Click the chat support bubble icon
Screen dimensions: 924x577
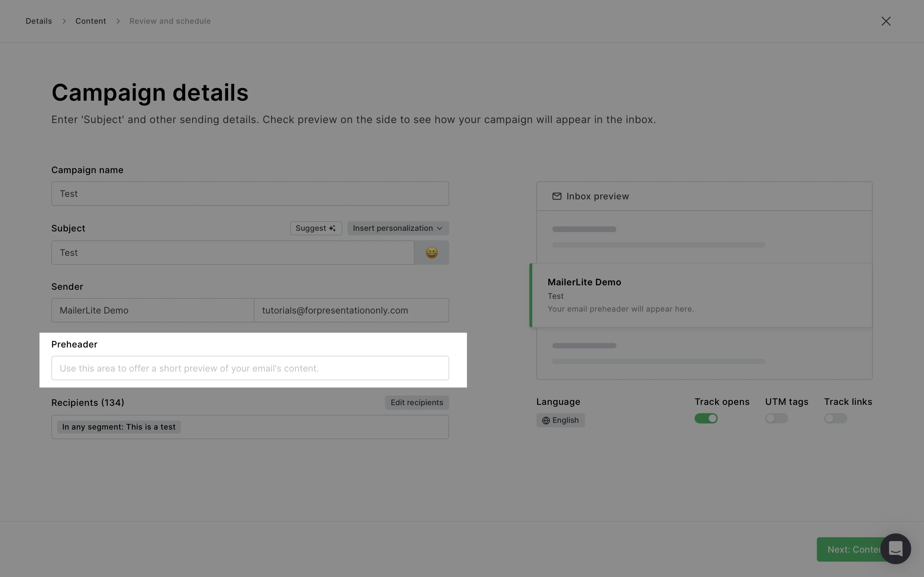(x=895, y=549)
